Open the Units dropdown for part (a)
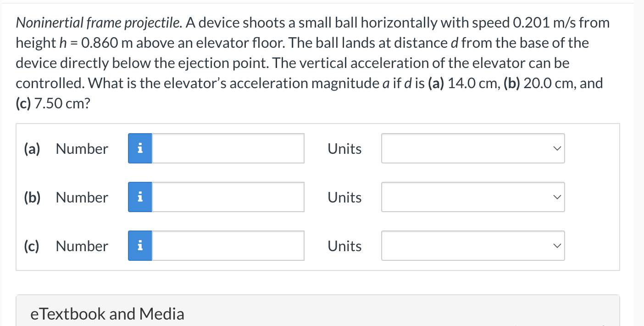This screenshot has width=644, height=326. [472, 148]
